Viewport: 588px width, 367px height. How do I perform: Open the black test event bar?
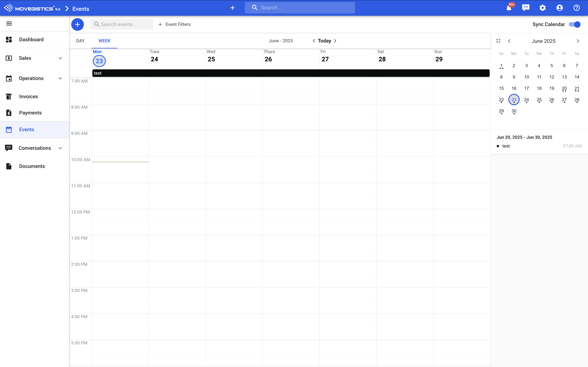pos(291,73)
